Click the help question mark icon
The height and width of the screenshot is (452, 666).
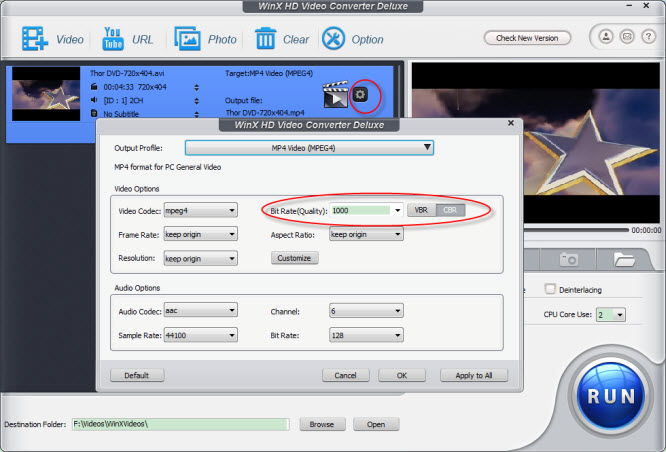[648, 37]
